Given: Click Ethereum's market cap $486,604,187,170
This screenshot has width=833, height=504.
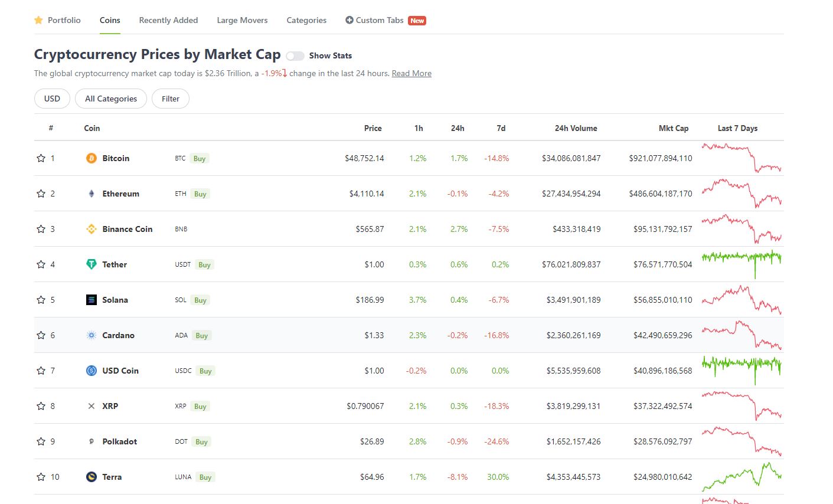Looking at the screenshot, I should pyautogui.click(x=661, y=194).
